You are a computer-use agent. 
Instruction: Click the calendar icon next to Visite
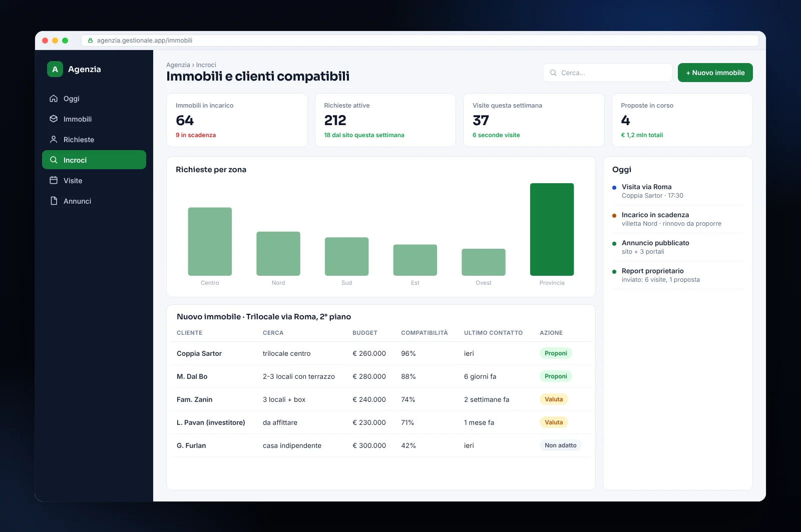click(54, 181)
